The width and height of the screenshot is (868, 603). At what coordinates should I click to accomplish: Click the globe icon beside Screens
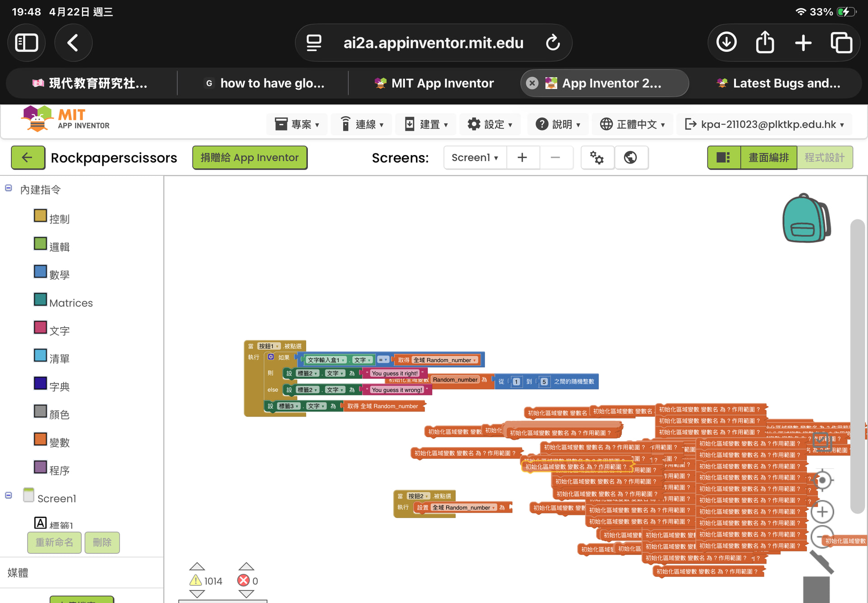[x=631, y=157]
